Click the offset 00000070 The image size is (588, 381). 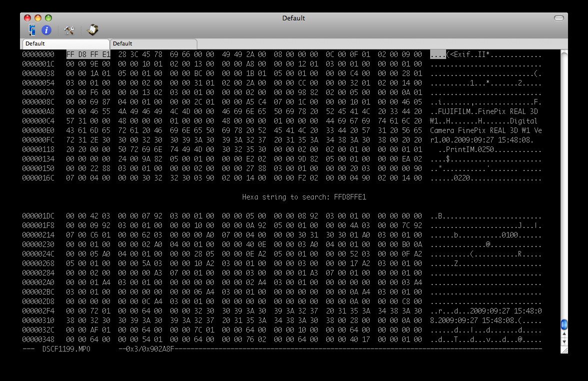click(x=38, y=92)
